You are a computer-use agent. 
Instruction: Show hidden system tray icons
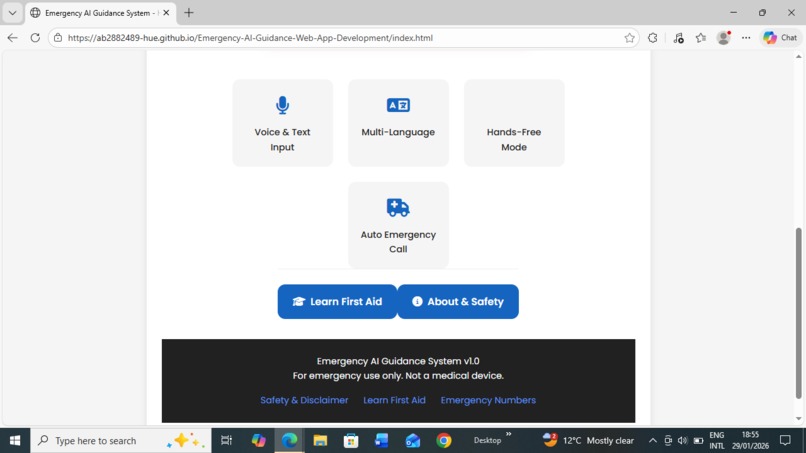(652, 441)
